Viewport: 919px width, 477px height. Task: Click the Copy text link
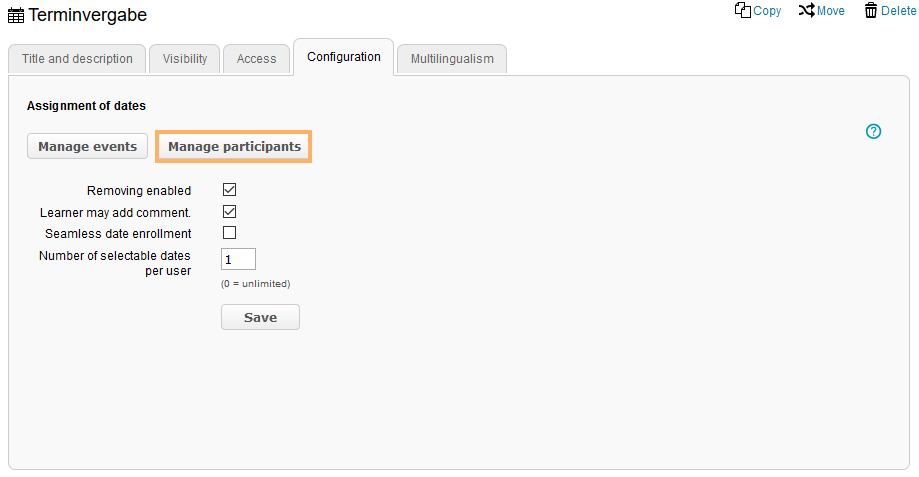coord(767,11)
